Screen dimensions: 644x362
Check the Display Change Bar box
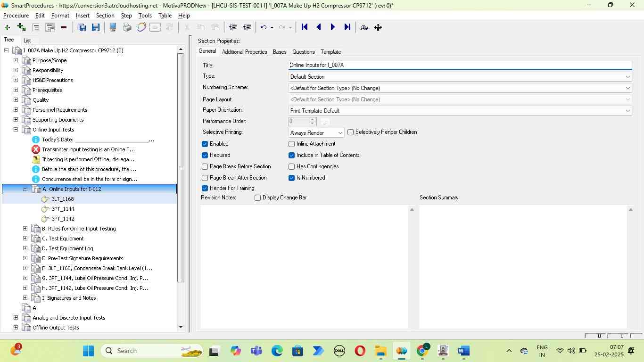point(257,197)
